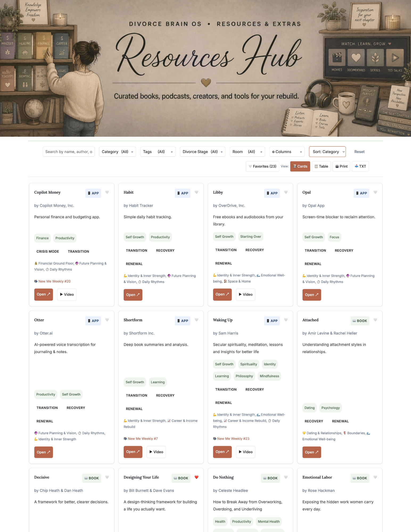Heart the Waking Up card
The width and height of the screenshot is (411, 532).
286,320
